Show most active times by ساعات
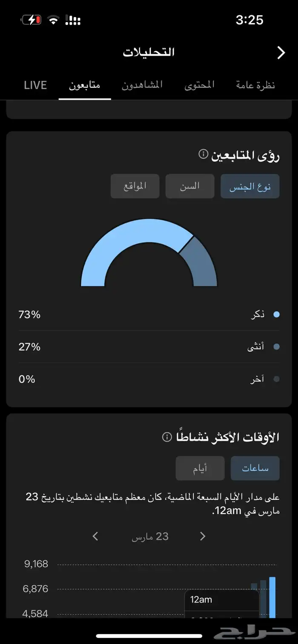 click(255, 468)
